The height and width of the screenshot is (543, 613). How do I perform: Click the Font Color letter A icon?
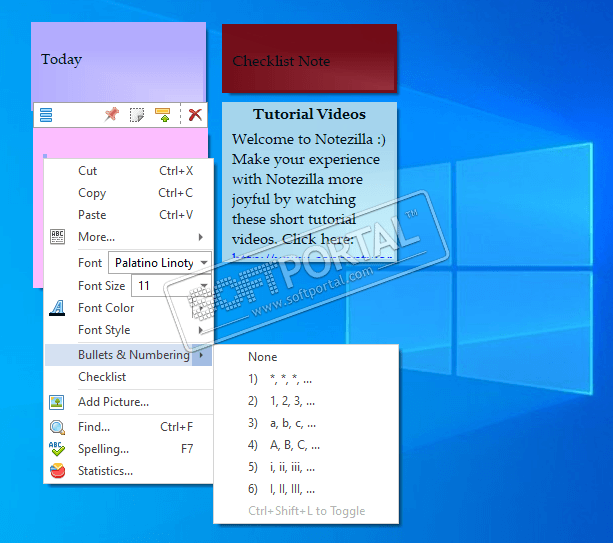point(57,308)
